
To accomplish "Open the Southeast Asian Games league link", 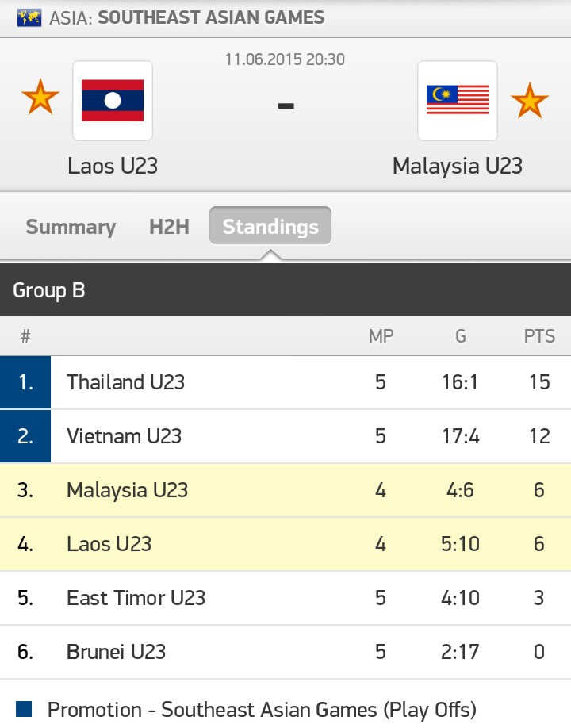I will point(211,17).
